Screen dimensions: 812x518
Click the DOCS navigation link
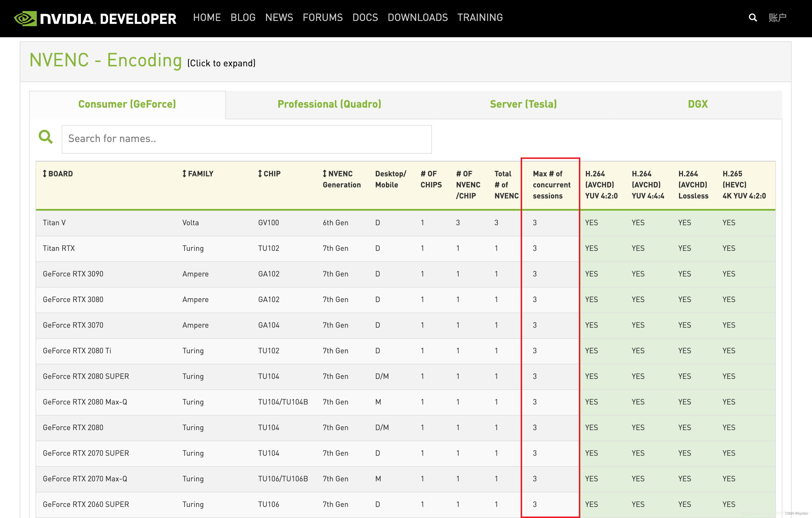(x=365, y=17)
